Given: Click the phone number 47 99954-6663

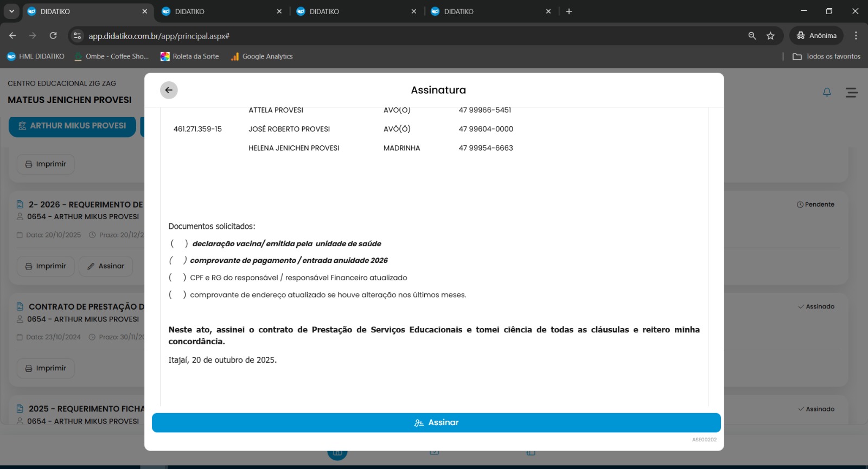Looking at the screenshot, I should click(x=486, y=148).
